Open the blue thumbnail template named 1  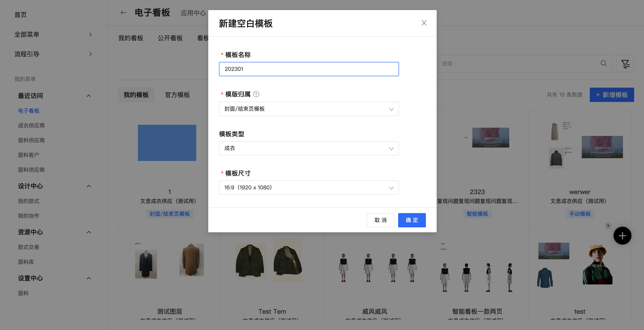[x=167, y=143]
